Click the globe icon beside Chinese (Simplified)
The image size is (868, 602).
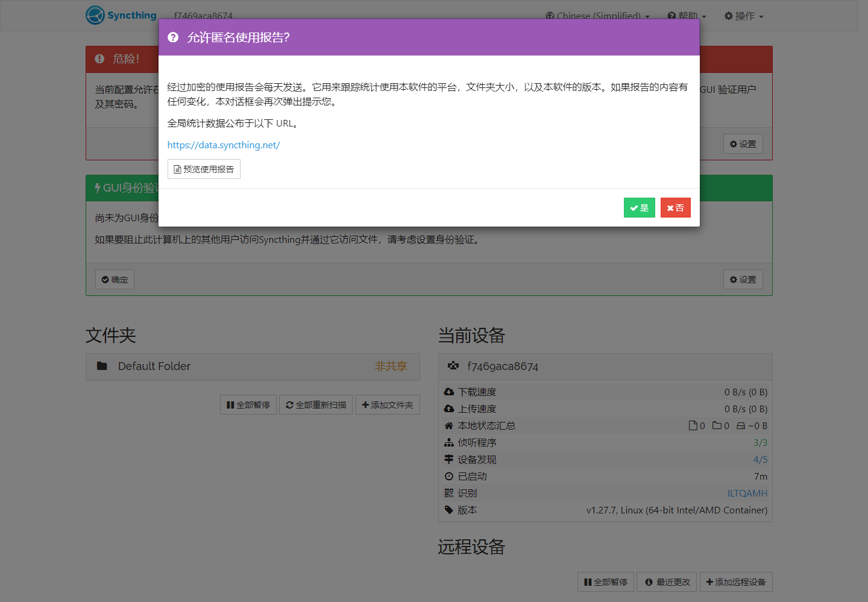click(x=550, y=16)
